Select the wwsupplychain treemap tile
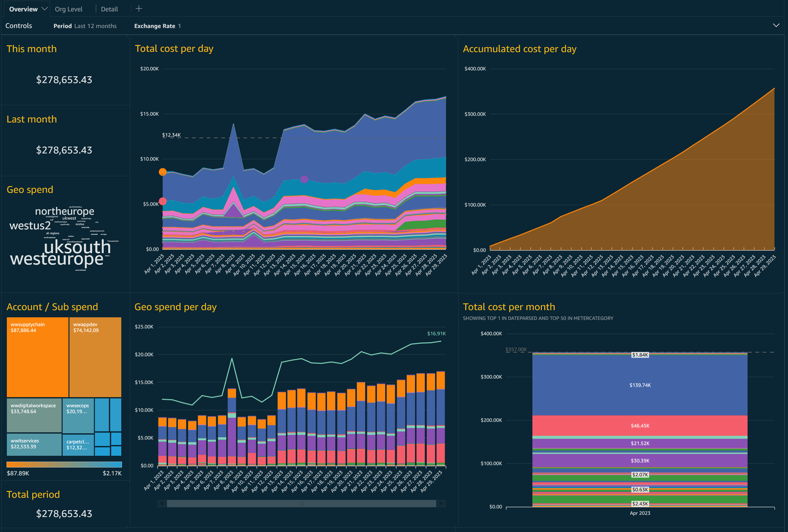The height and width of the screenshot is (532, 788). 37,357
